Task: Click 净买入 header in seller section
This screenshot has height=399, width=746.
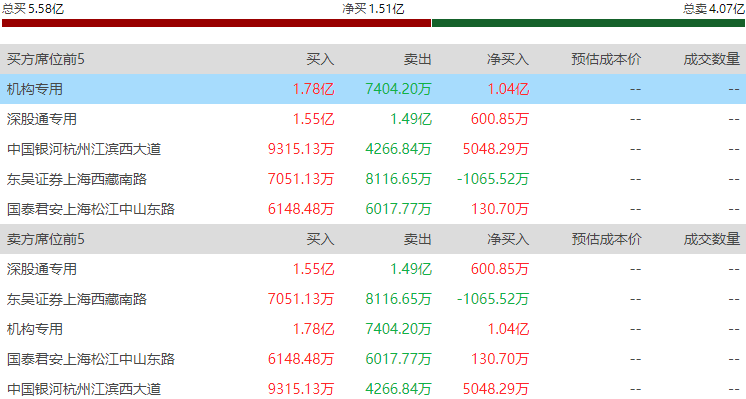Action: click(508, 239)
